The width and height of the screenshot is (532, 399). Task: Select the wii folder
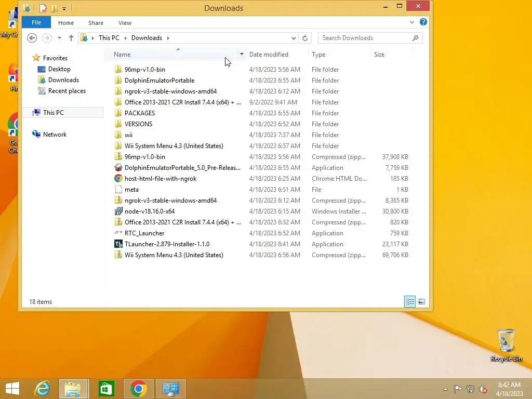[128, 135]
